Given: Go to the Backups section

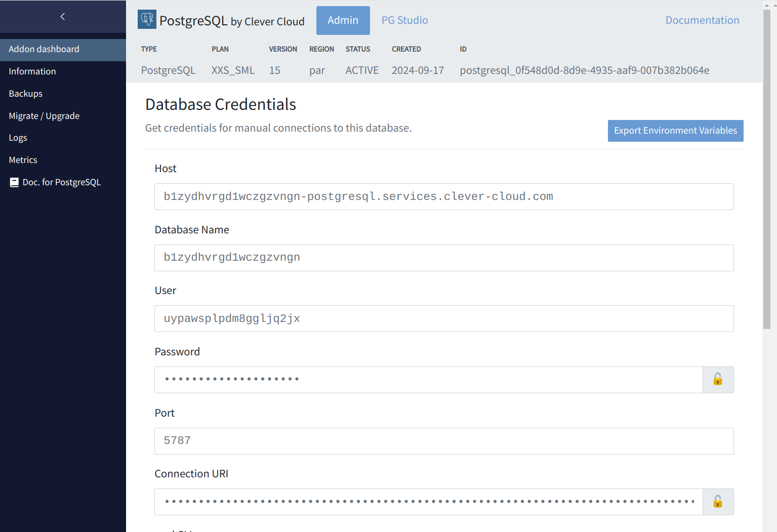Looking at the screenshot, I should pos(25,93).
